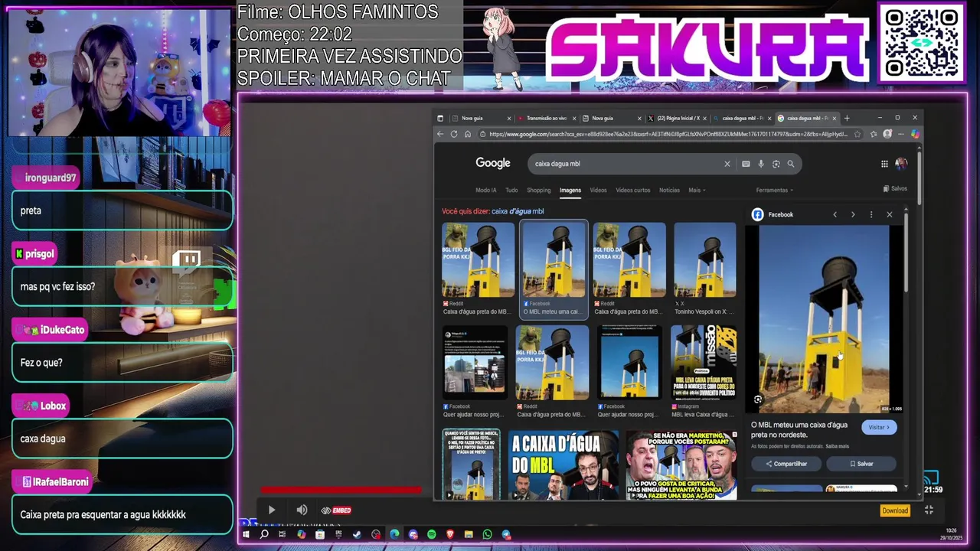The height and width of the screenshot is (551, 980).
Task: Click the red video progress bar
Action: tap(341, 490)
